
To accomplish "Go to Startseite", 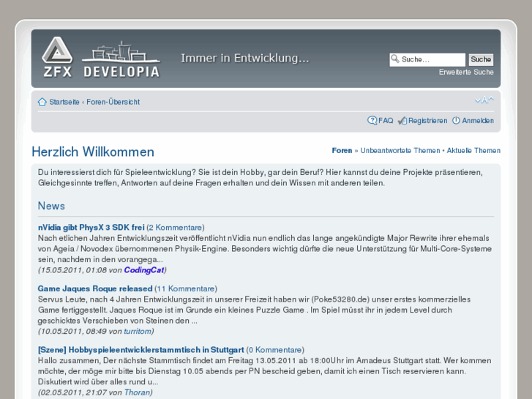I will click(x=64, y=102).
